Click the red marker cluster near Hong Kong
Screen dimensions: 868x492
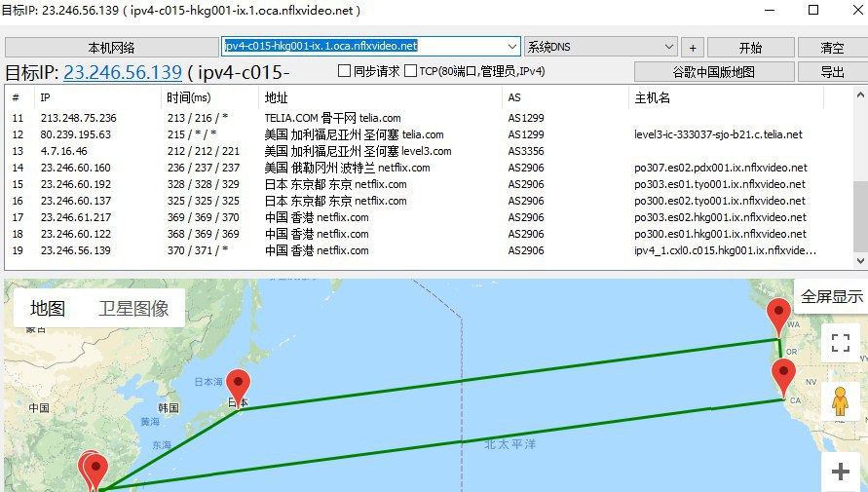pos(94,472)
